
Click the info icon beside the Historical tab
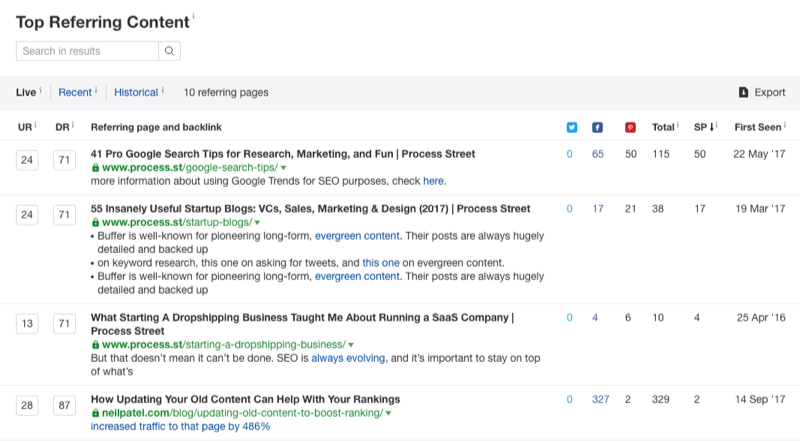163,90
